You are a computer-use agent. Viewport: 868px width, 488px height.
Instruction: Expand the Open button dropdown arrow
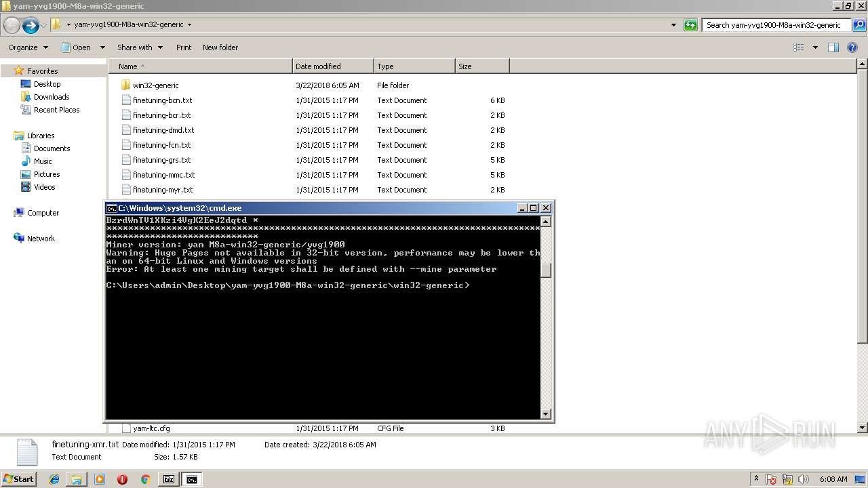(x=102, y=47)
